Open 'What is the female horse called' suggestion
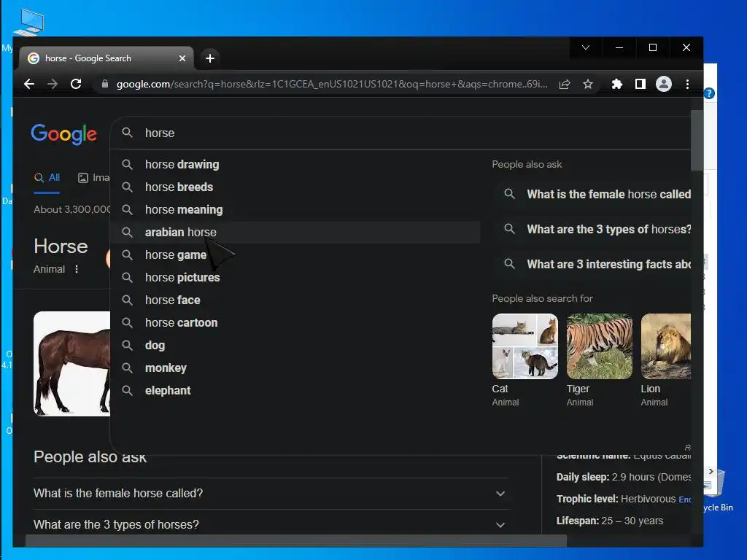Image resolution: width=747 pixels, height=560 pixels. pyautogui.click(x=592, y=194)
